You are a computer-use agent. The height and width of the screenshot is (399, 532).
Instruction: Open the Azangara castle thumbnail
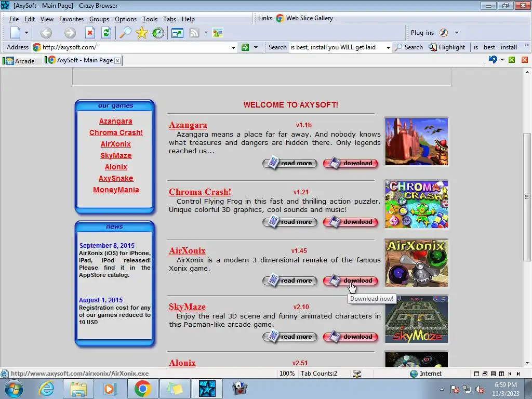416,141
